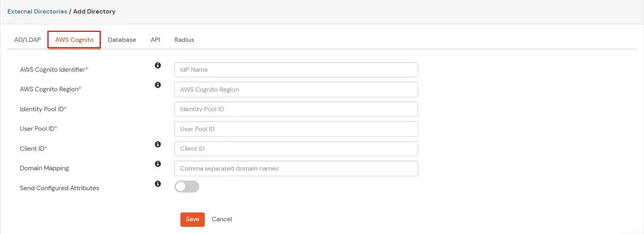Cancel adding the directory
This screenshot has height=234, width=644.
(x=221, y=219)
